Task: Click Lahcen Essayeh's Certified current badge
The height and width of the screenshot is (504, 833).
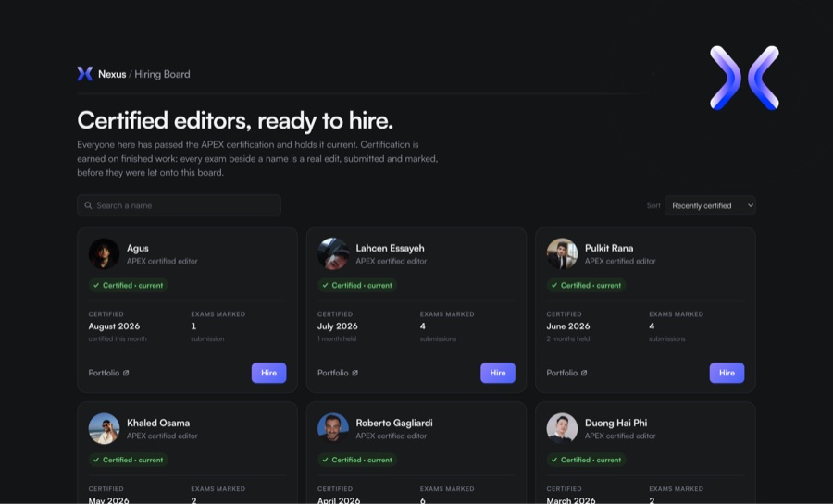Action: (357, 286)
